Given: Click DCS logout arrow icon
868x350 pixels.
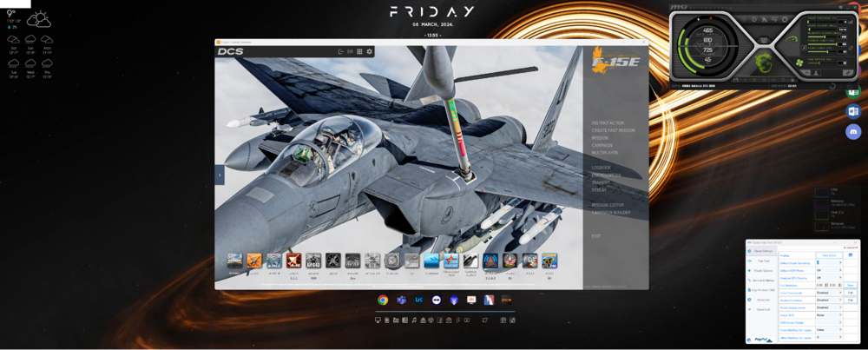Looking at the screenshot, I should point(341,51).
